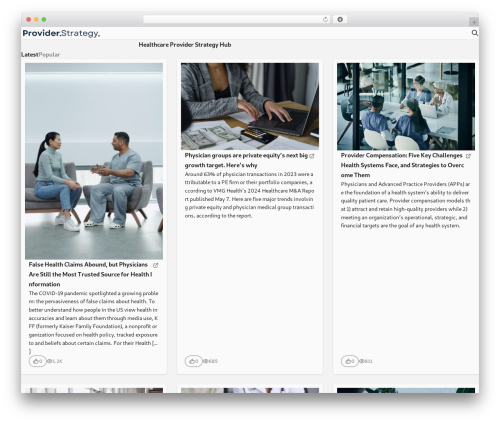
Task: Open new browser tab with plus button
Action: click(474, 22)
